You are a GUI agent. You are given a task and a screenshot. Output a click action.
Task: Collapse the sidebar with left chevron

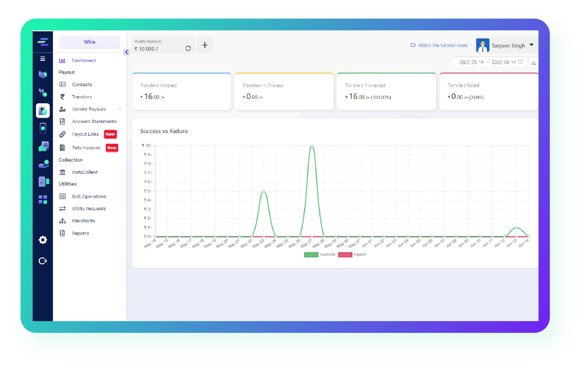point(126,52)
